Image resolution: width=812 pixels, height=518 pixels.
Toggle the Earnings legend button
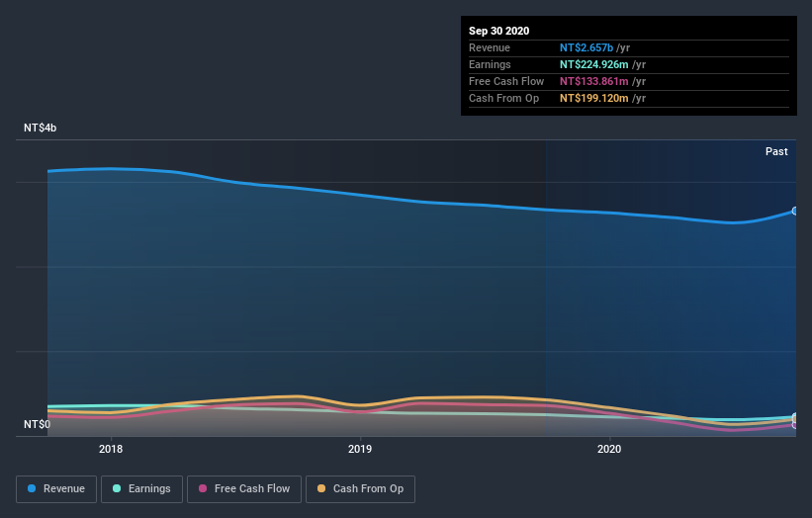141,489
